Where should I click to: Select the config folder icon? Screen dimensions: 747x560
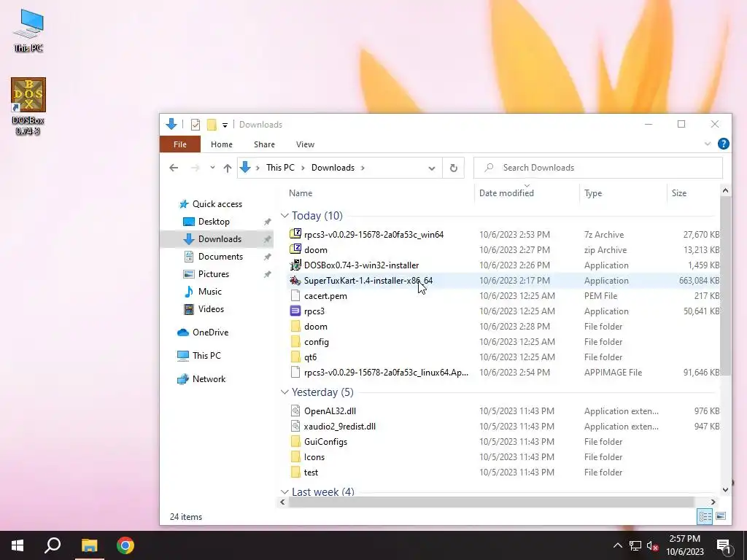[x=295, y=341]
